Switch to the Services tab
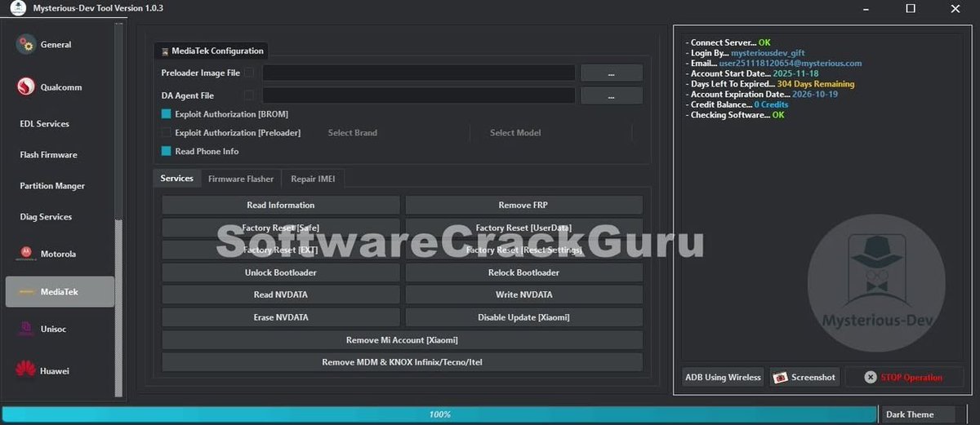Screen dimensions: 980x425 (x=177, y=178)
